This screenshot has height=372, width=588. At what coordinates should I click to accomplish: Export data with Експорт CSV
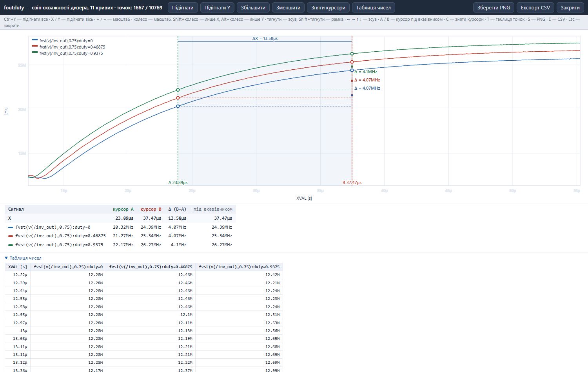[535, 7]
